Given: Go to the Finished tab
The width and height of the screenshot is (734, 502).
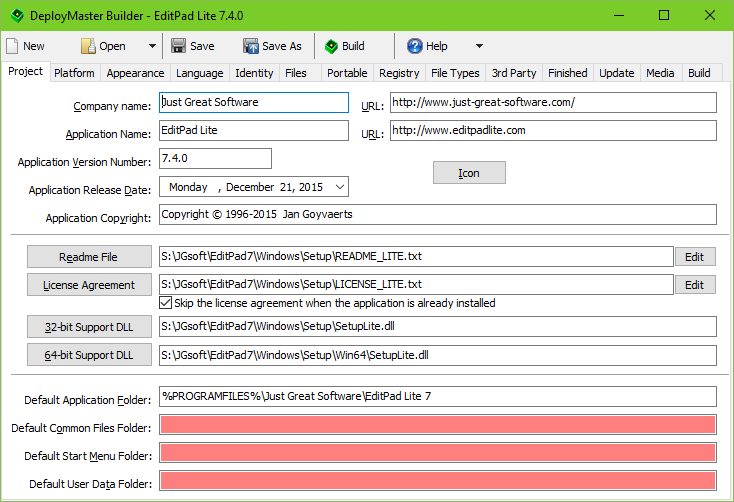Looking at the screenshot, I should pyautogui.click(x=568, y=73).
